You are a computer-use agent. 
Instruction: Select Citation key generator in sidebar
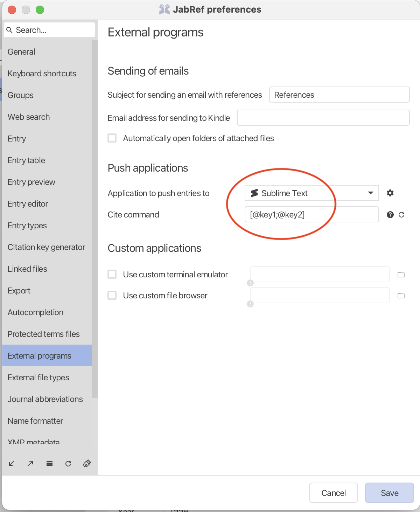pyautogui.click(x=46, y=247)
